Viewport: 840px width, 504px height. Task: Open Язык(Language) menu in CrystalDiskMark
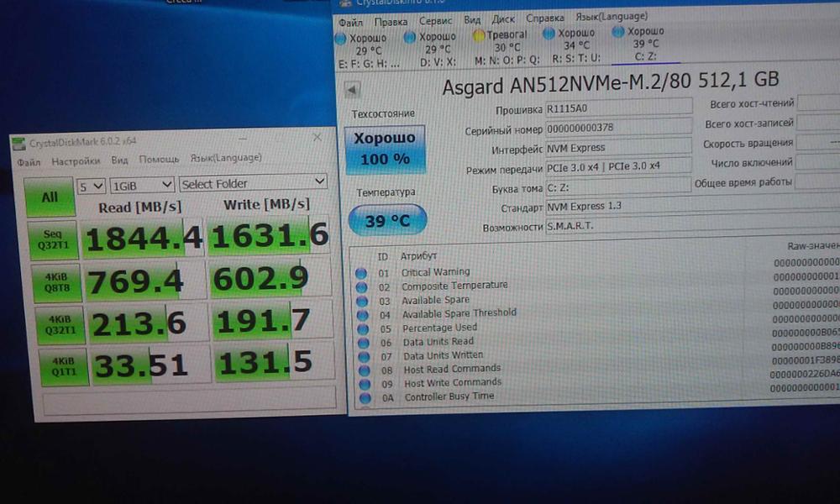tap(226, 157)
